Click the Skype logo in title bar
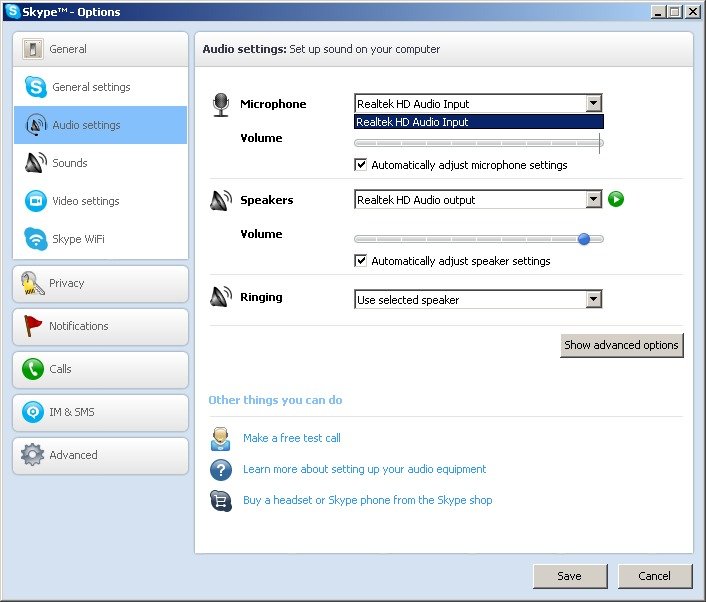Image resolution: width=706 pixels, height=602 pixels. point(13,11)
